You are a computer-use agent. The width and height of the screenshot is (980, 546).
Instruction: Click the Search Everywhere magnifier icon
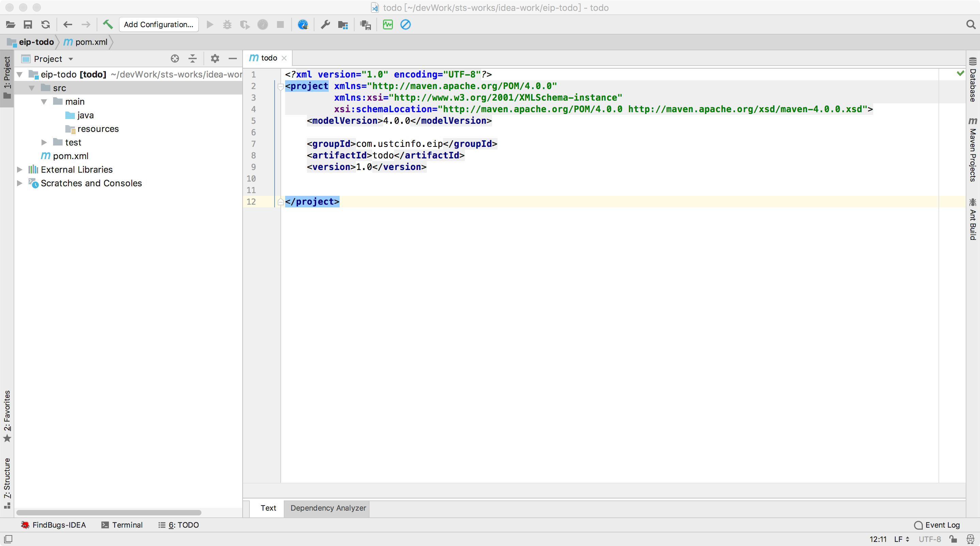(970, 25)
